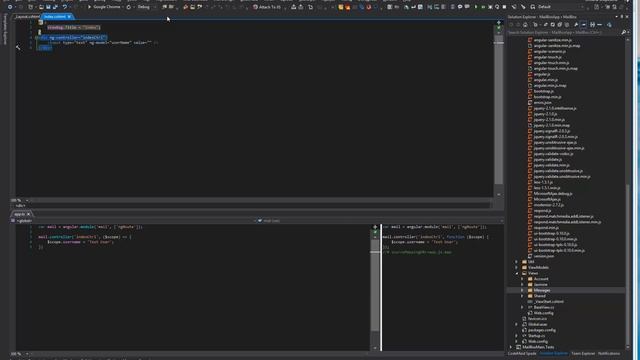
Task: Expand BaseView.cs node in Solution Explorer
Action: point(522,307)
